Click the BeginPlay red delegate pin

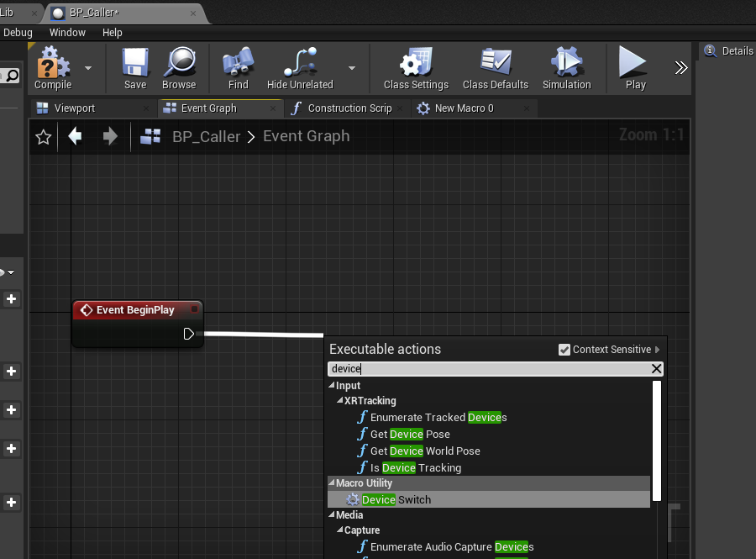194,309
